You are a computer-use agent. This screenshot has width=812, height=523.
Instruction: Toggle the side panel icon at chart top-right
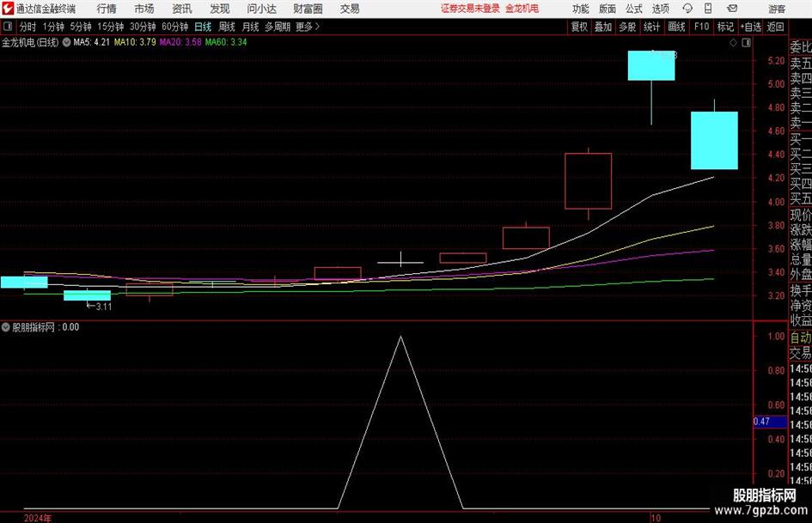click(746, 43)
